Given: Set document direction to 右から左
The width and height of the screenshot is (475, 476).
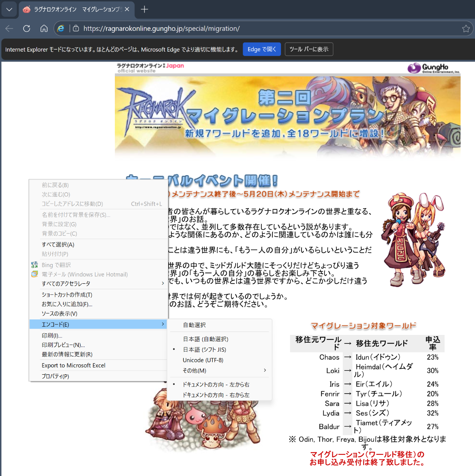Looking at the screenshot, I should click(216, 395).
